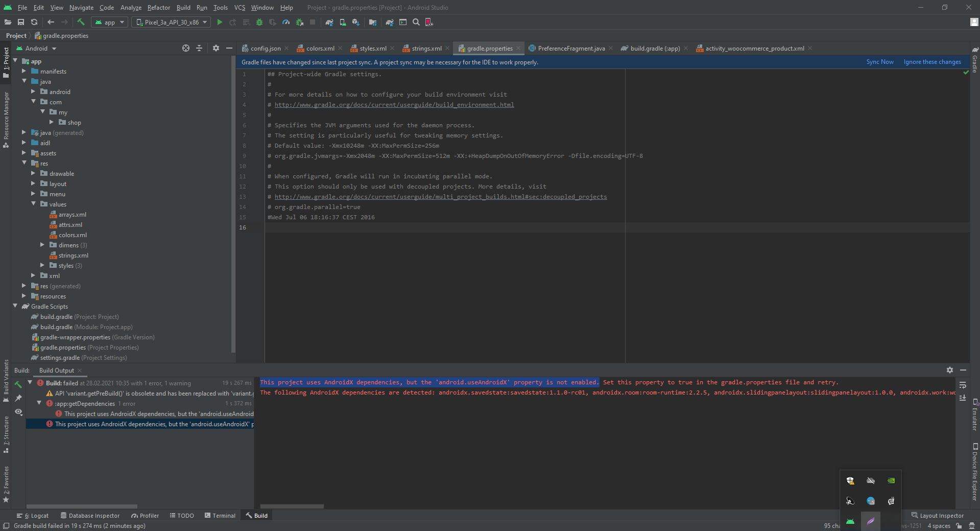This screenshot has height=531, width=980.
Task: Expand the manifests folder
Action: pos(24,71)
